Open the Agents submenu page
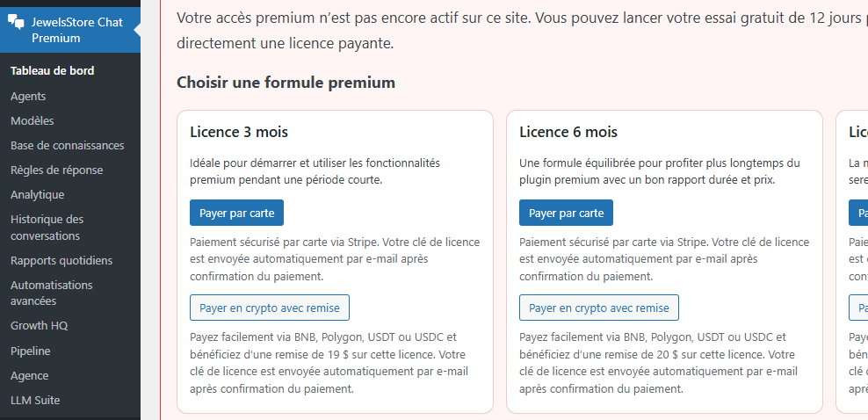 [28, 97]
